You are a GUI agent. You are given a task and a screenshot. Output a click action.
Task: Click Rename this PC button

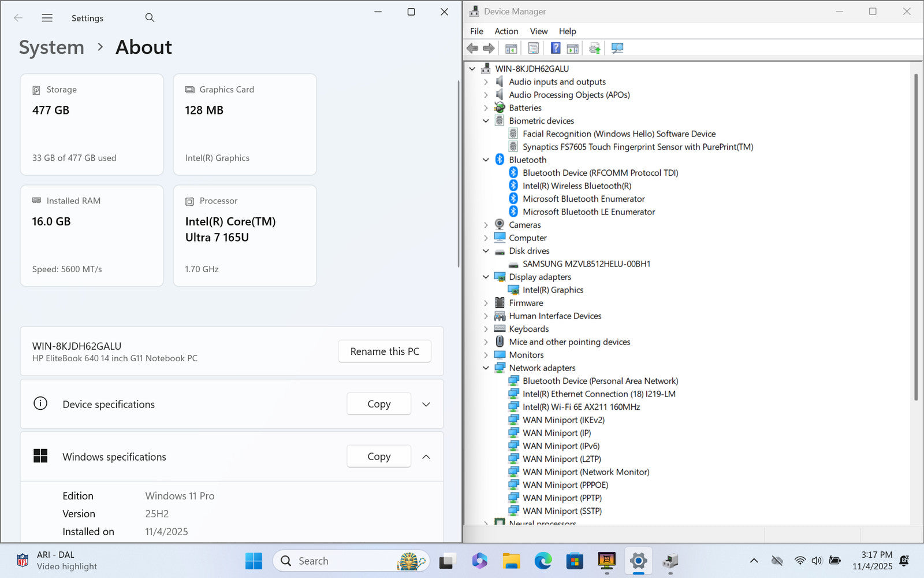click(x=385, y=351)
